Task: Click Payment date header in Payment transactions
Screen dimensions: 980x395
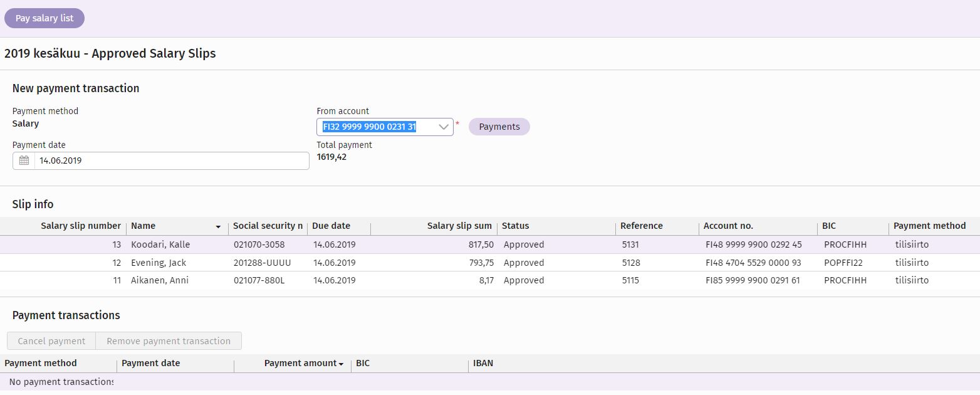Action: tap(150, 363)
